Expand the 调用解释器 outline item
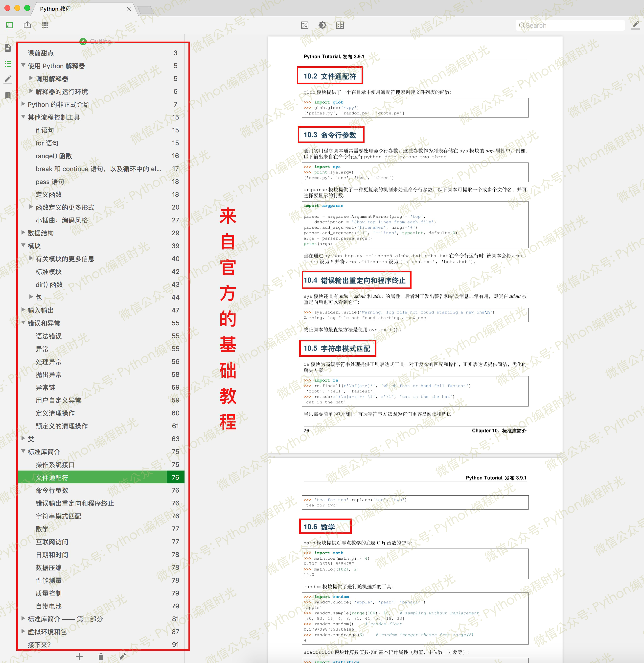 (31, 78)
